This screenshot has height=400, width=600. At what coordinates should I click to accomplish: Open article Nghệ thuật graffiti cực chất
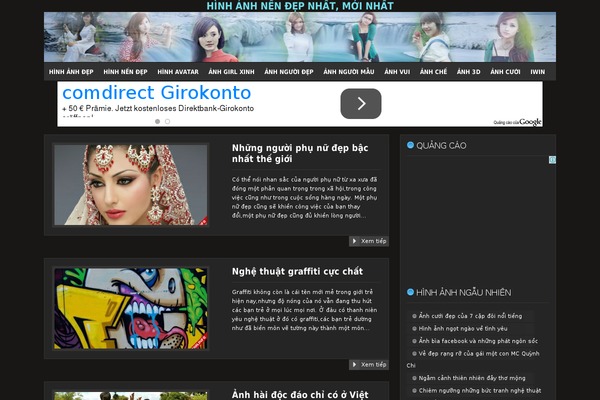point(297,271)
